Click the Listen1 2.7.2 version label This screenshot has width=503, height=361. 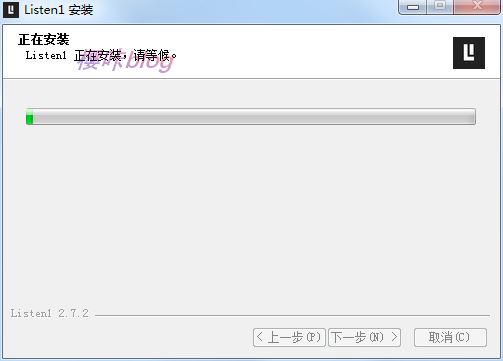(x=50, y=313)
